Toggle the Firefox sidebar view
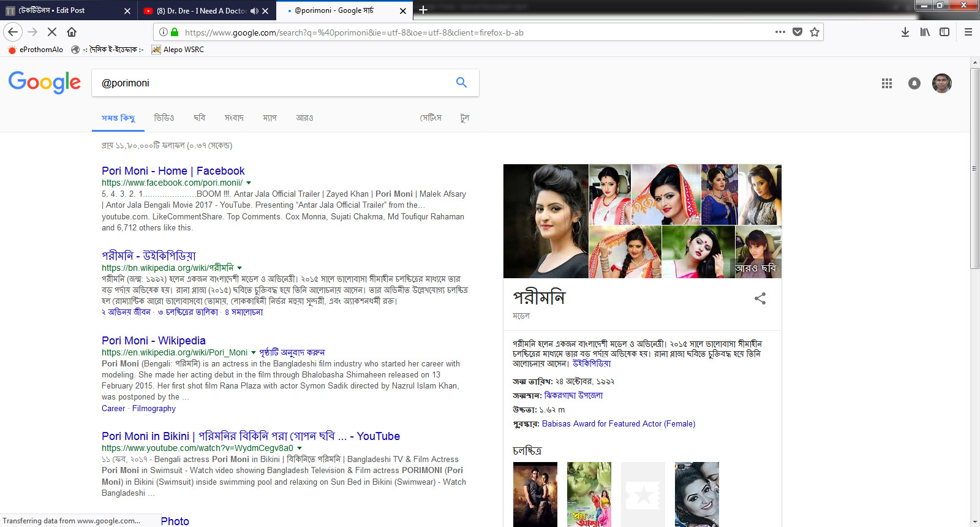Screen dimensions: 980x527 944,32
